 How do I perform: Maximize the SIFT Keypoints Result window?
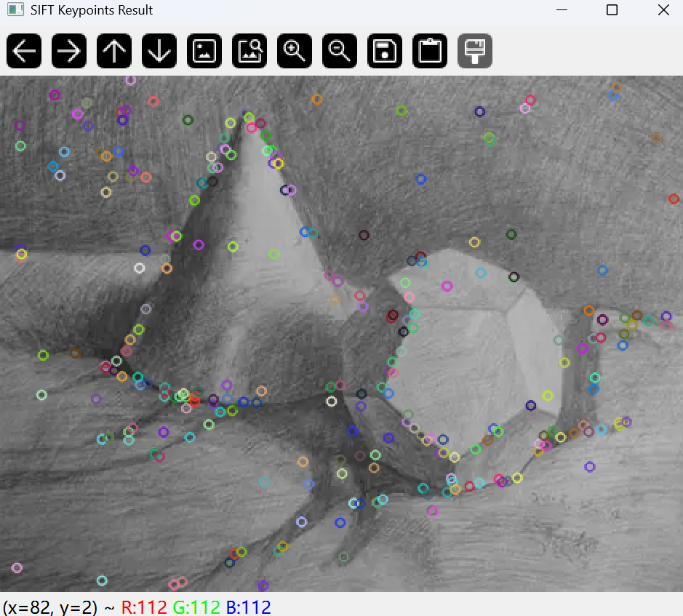click(611, 10)
